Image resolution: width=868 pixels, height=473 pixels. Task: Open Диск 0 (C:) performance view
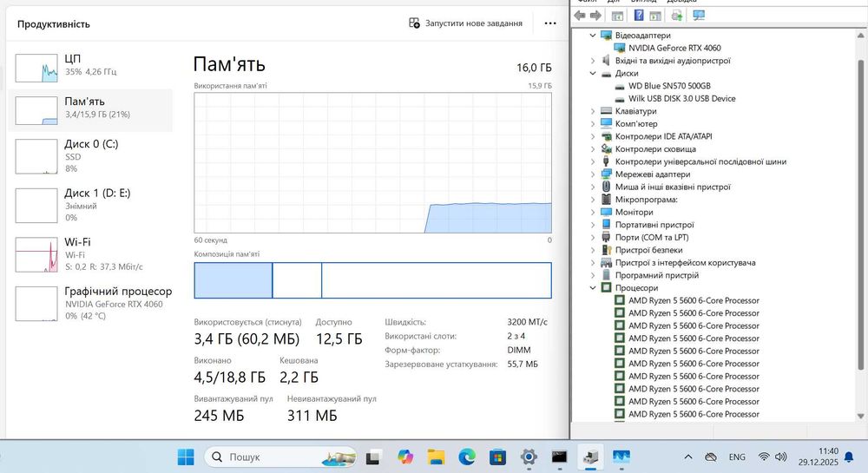tap(91, 156)
